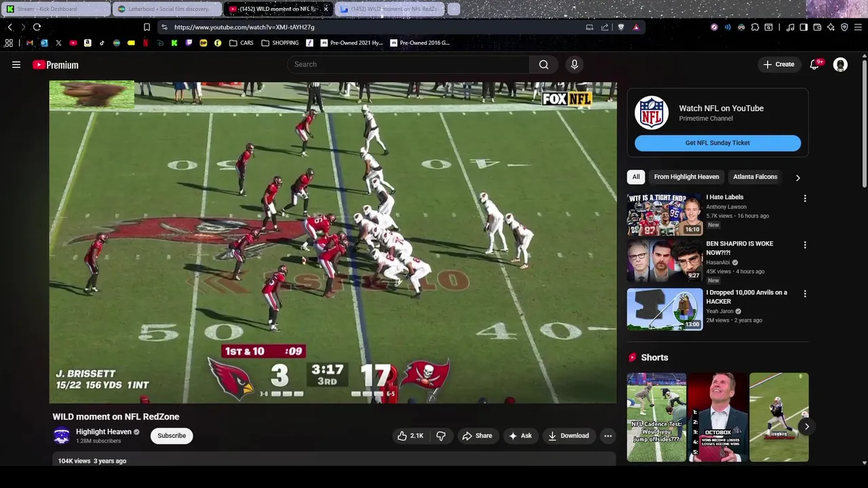Click the search magnifier button

pos(543,64)
